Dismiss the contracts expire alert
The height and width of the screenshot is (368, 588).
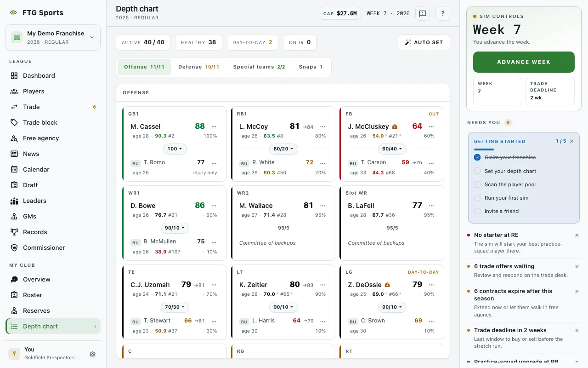click(x=577, y=291)
